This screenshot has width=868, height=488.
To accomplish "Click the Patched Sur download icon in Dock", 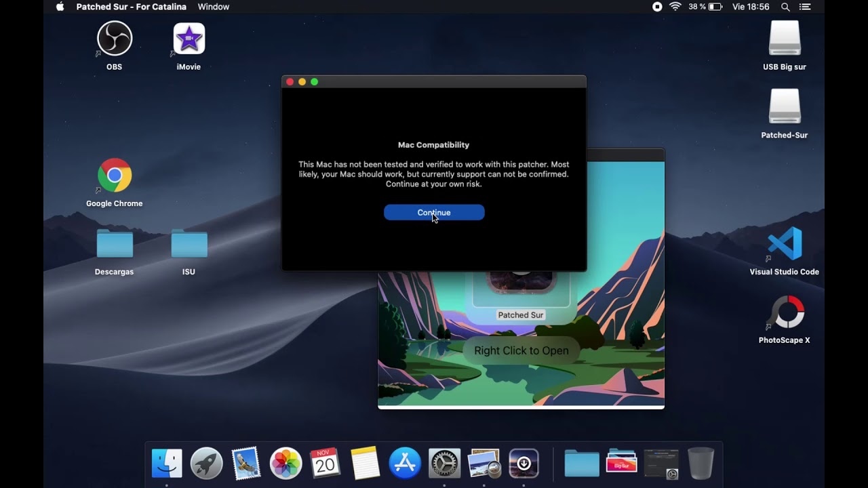I will pyautogui.click(x=524, y=464).
